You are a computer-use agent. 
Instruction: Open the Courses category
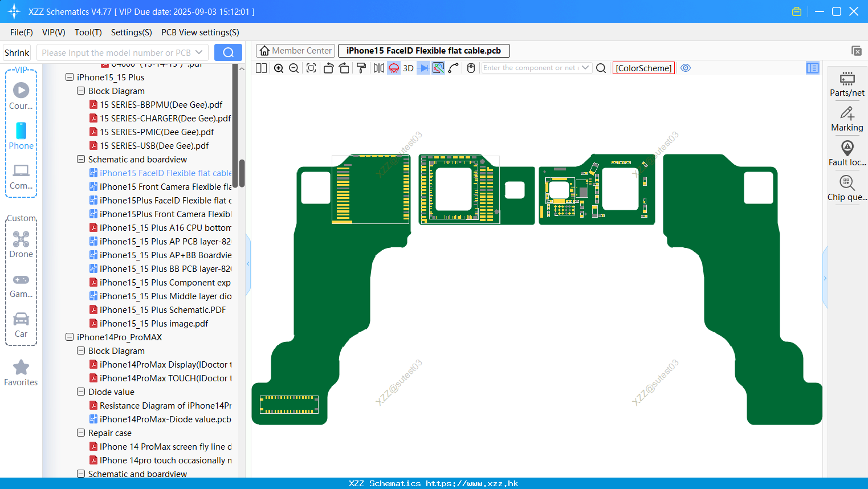click(x=21, y=96)
